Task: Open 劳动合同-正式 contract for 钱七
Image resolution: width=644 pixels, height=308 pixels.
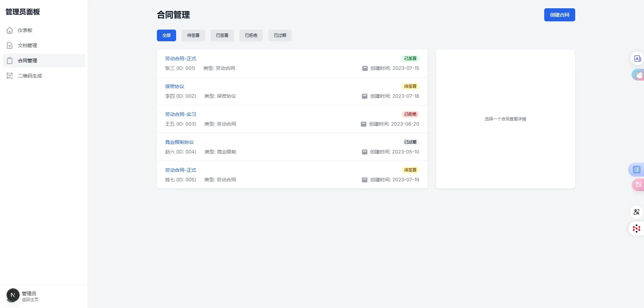Action: (x=181, y=170)
